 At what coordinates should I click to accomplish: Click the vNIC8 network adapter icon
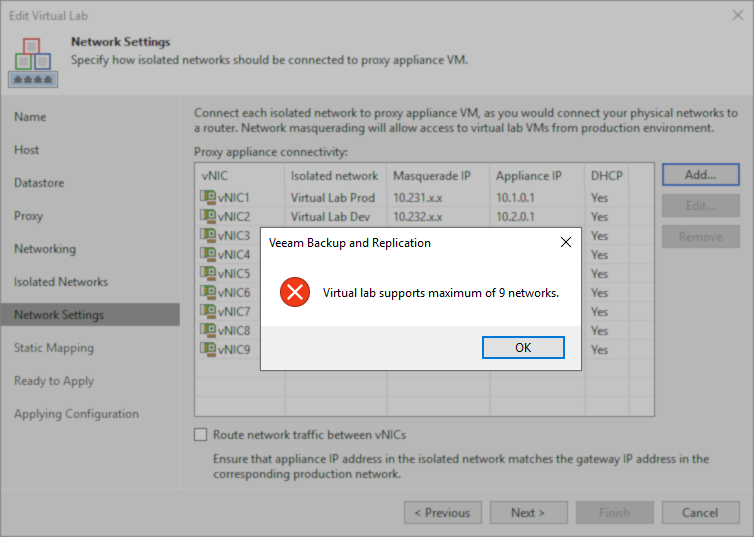point(208,330)
